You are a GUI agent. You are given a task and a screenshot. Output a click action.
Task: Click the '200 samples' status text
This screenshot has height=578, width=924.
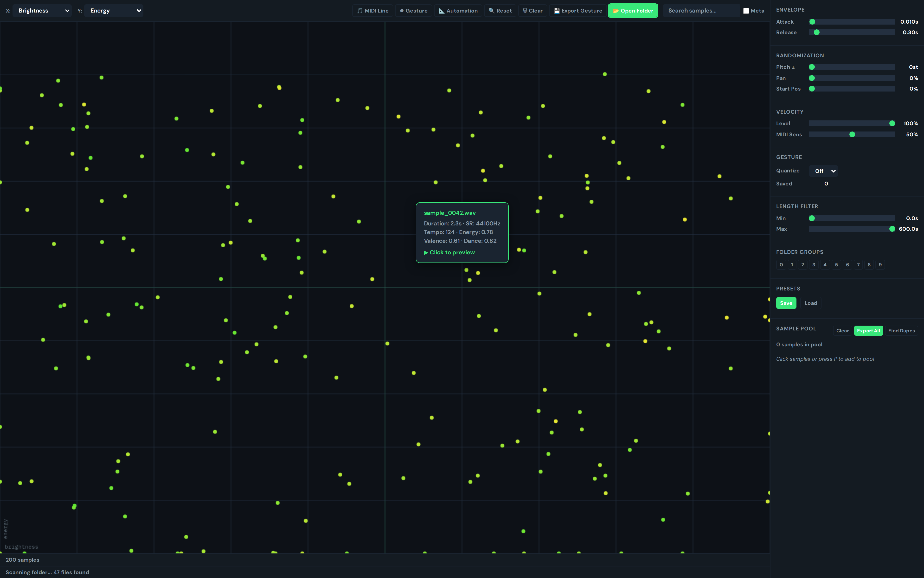pyautogui.click(x=23, y=560)
